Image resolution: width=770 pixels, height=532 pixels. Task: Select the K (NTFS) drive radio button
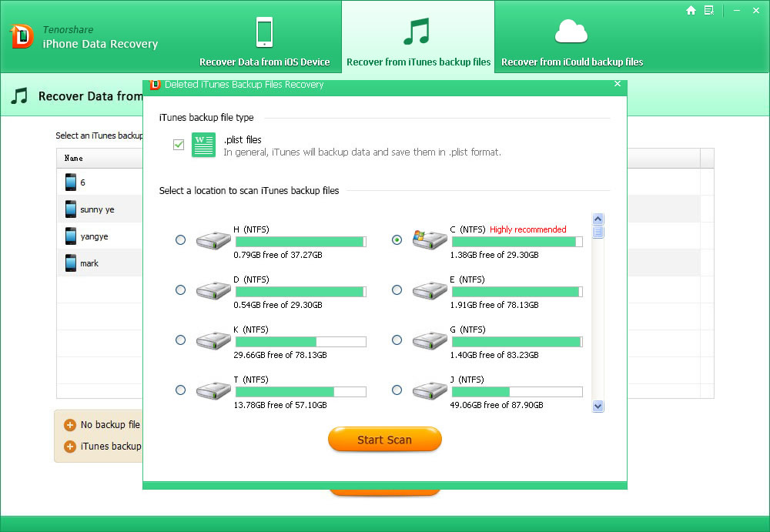[181, 340]
